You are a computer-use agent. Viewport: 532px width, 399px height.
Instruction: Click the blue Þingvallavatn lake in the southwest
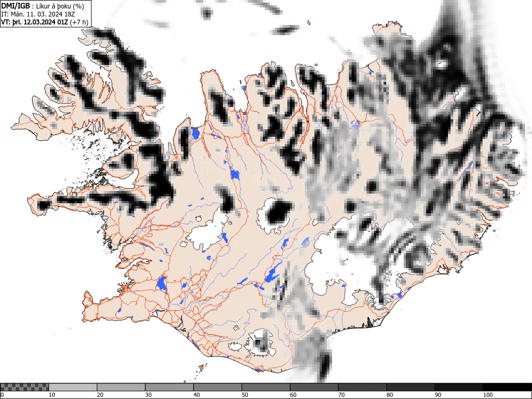[162, 284]
